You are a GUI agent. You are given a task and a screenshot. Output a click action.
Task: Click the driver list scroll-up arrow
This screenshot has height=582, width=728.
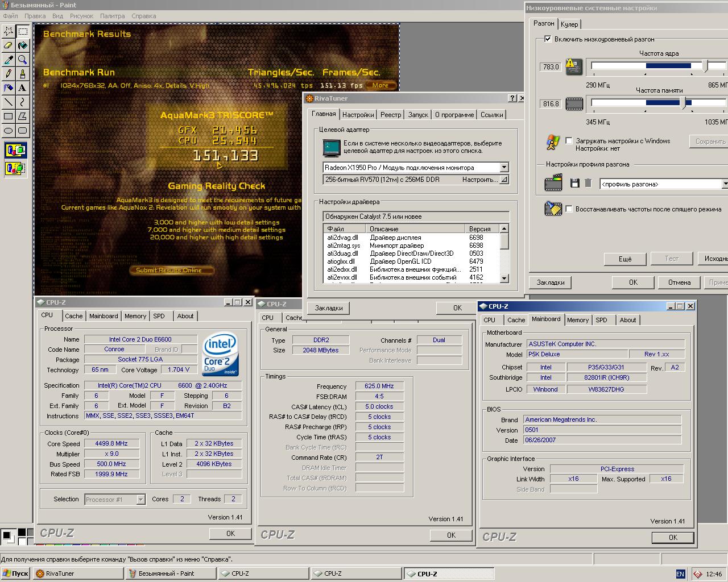point(504,228)
